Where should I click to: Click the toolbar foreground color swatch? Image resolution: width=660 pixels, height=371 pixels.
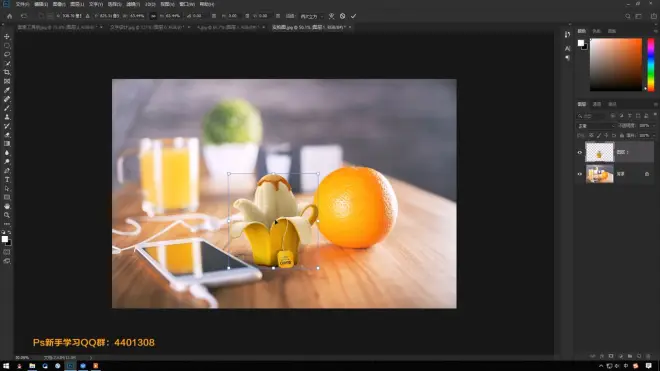pos(5,239)
